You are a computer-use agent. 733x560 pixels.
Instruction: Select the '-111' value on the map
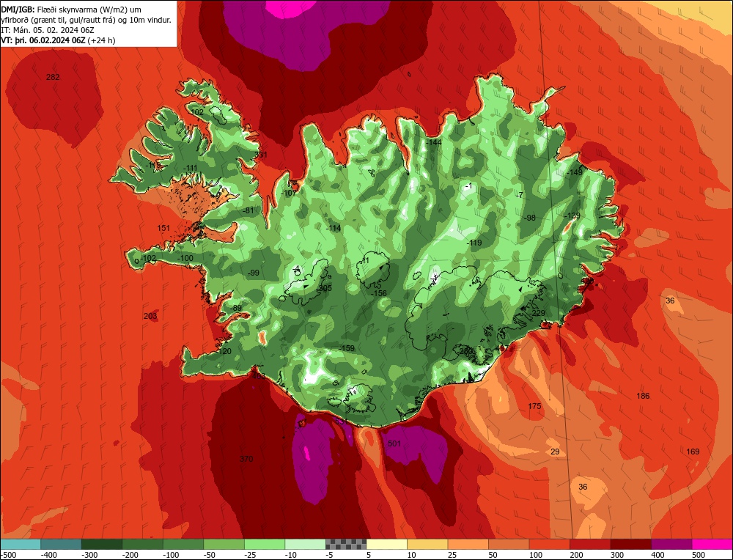pyautogui.click(x=189, y=169)
